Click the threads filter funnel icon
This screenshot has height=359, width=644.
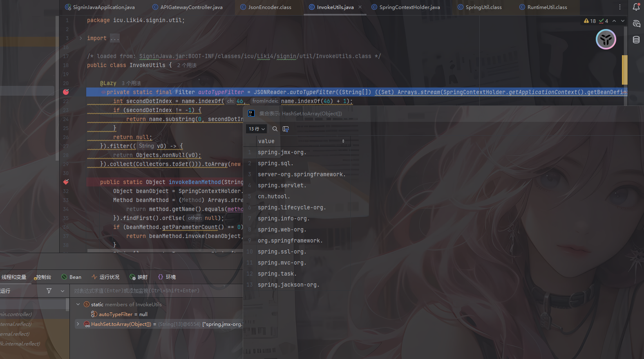(49, 291)
